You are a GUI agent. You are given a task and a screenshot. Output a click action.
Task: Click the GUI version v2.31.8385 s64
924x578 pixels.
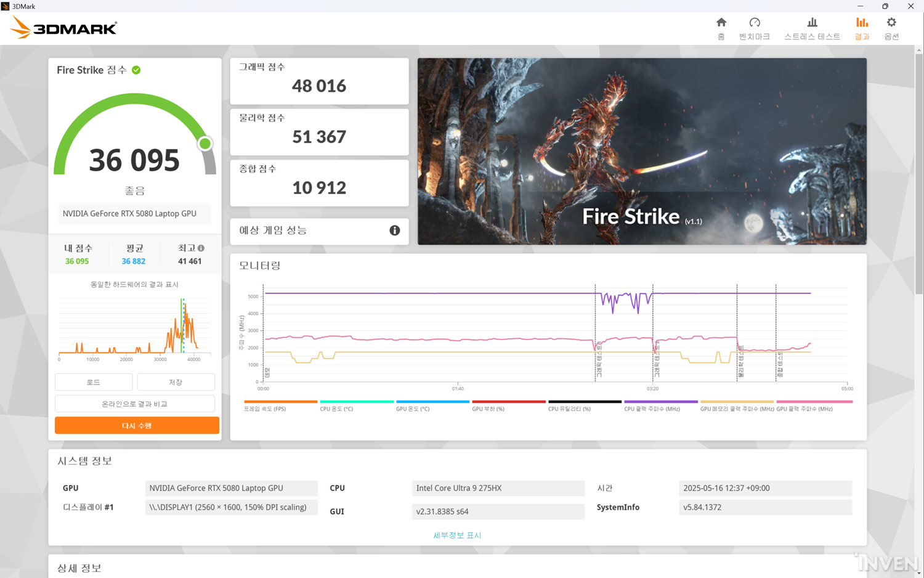click(x=498, y=511)
